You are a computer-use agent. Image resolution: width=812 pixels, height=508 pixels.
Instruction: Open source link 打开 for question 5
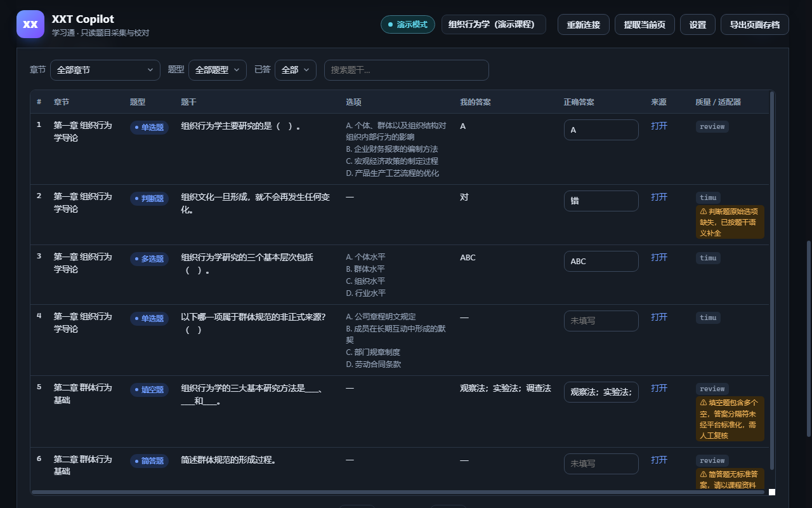point(659,388)
